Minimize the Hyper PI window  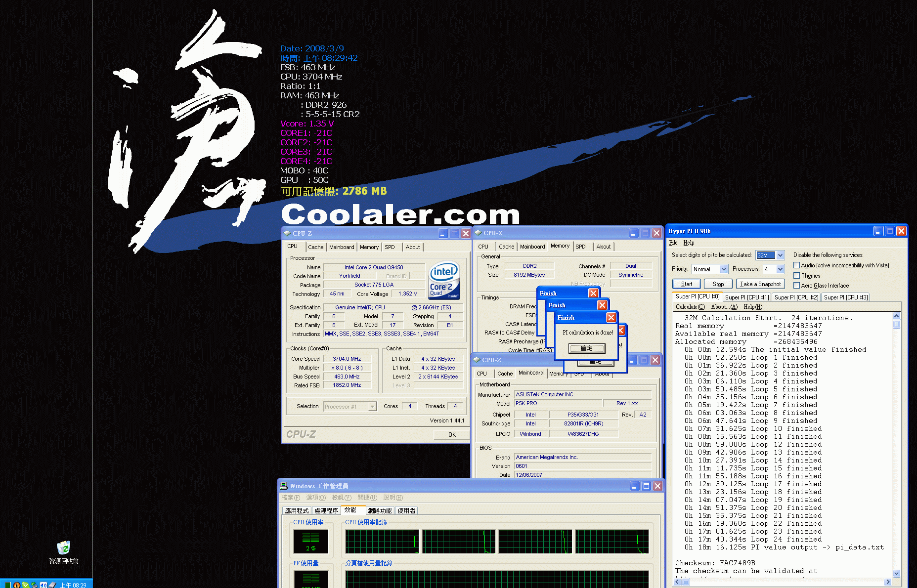(878, 231)
